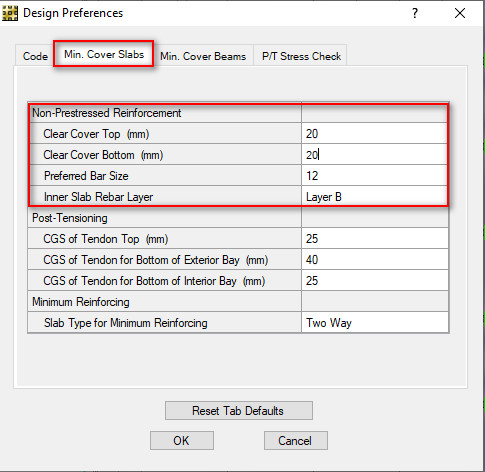485x472 pixels.
Task: Go to the P/T Stress Check tab
Action: coord(301,56)
